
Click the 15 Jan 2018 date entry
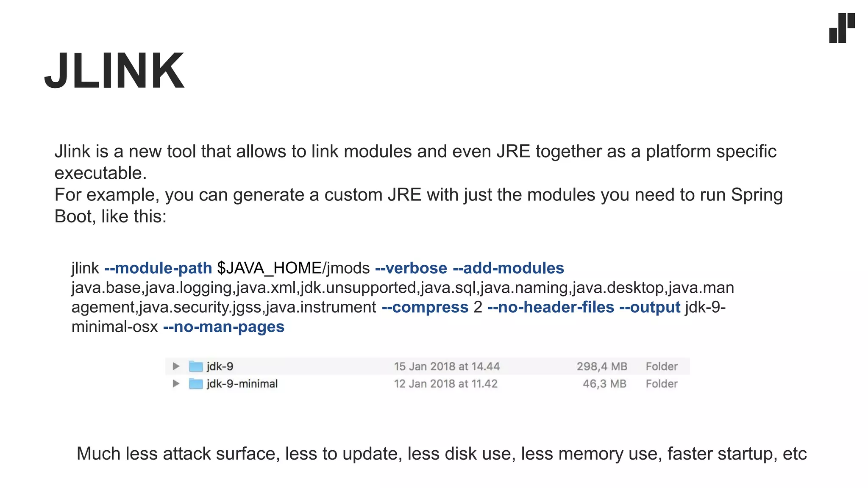coord(447,366)
